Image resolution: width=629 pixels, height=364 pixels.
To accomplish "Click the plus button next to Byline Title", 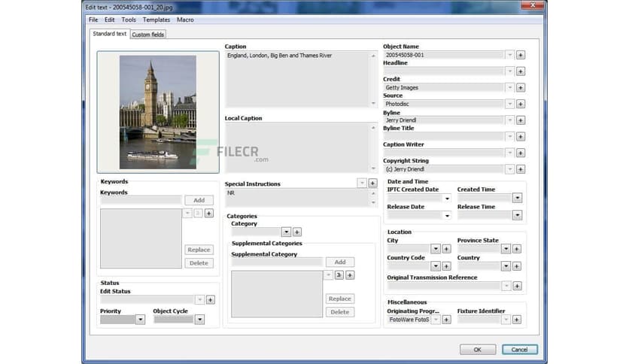I will [x=521, y=137].
